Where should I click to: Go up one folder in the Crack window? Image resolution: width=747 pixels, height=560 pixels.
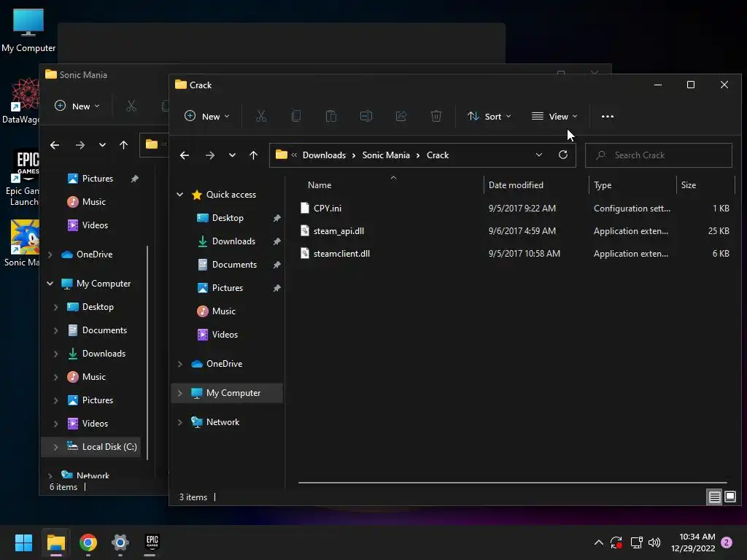pyautogui.click(x=253, y=155)
